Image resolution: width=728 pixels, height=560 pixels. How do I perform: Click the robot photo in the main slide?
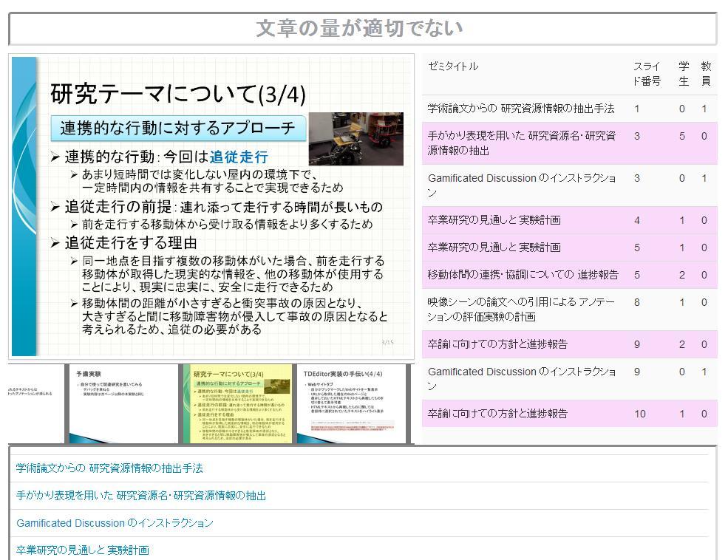[356, 139]
